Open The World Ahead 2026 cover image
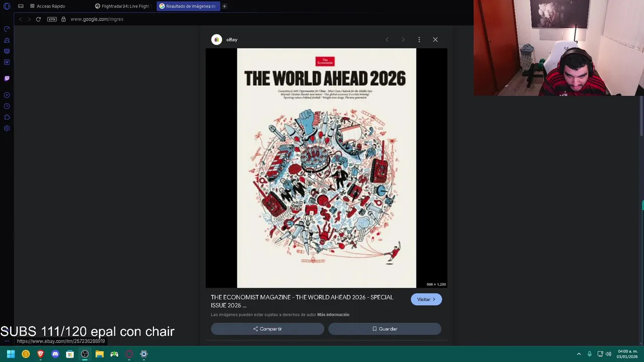The image size is (644, 362). click(327, 168)
